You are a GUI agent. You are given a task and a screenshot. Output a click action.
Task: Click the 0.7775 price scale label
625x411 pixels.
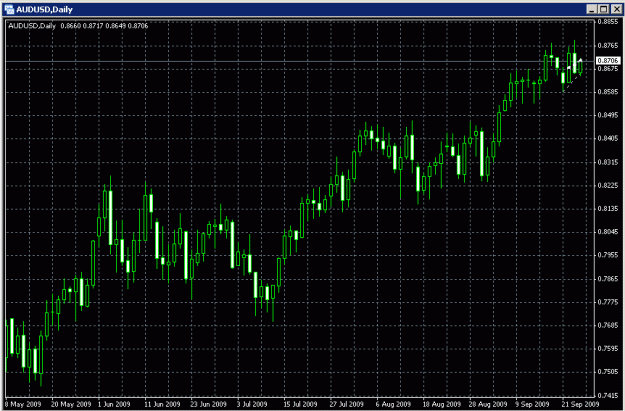pyautogui.click(x=608, y=302)
